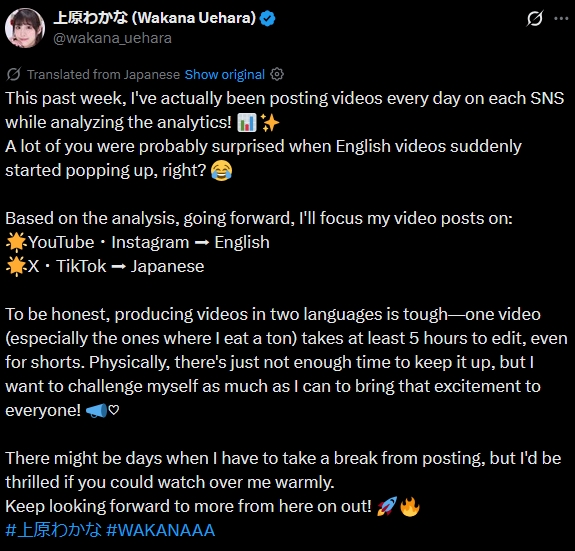Screen dimensions: 575x551
Task: Click the Grok icon beside Translated from Japanese
Action: pos(14,74)
